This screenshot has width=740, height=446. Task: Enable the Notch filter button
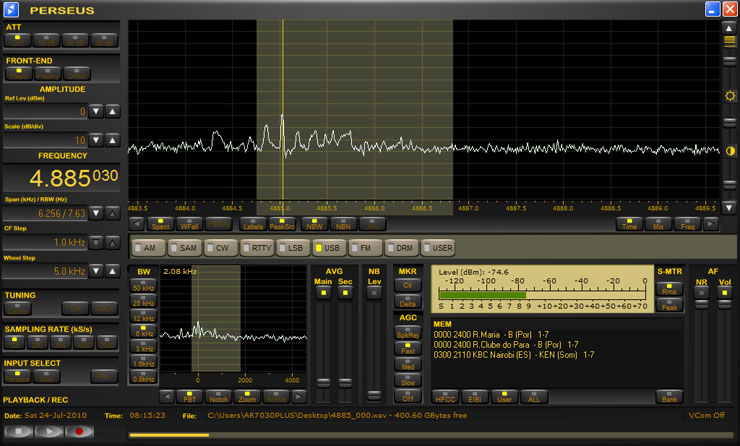[x=219, y=396]
